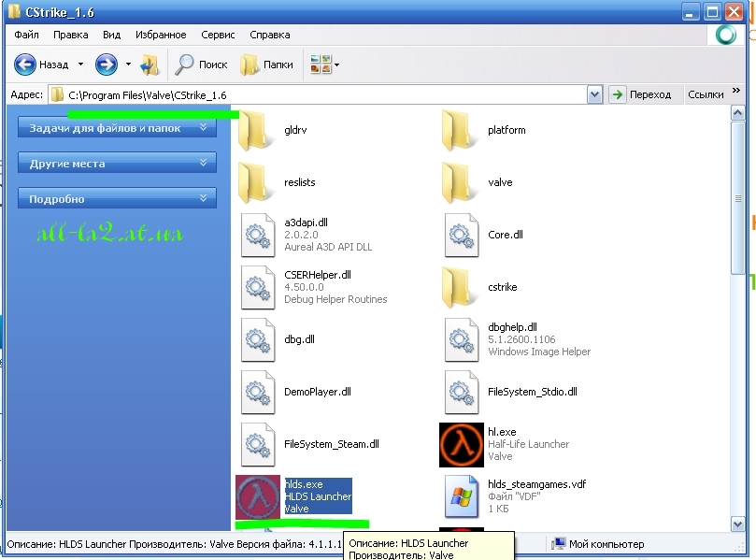Click into the address path field
This screenshot has width=756, height=560.
click(x=326, y=94)
